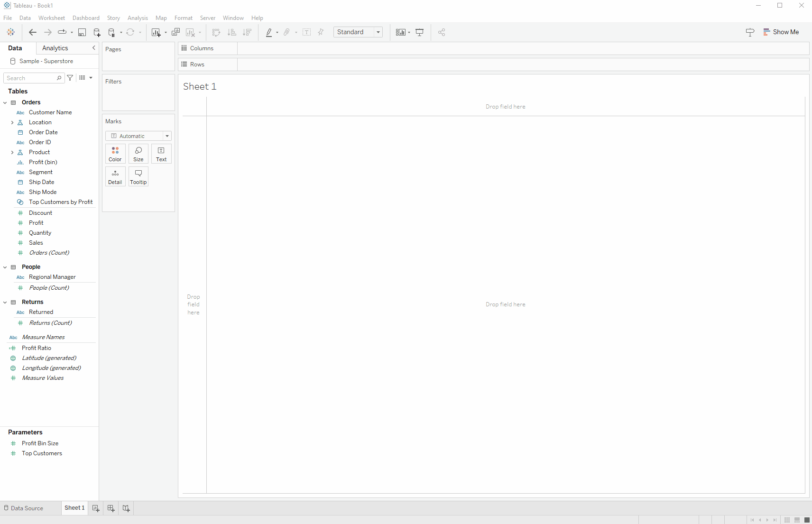Click the New Data Source toolbar icon
This screenshot has width=812, height=524.
coord(97,32)
